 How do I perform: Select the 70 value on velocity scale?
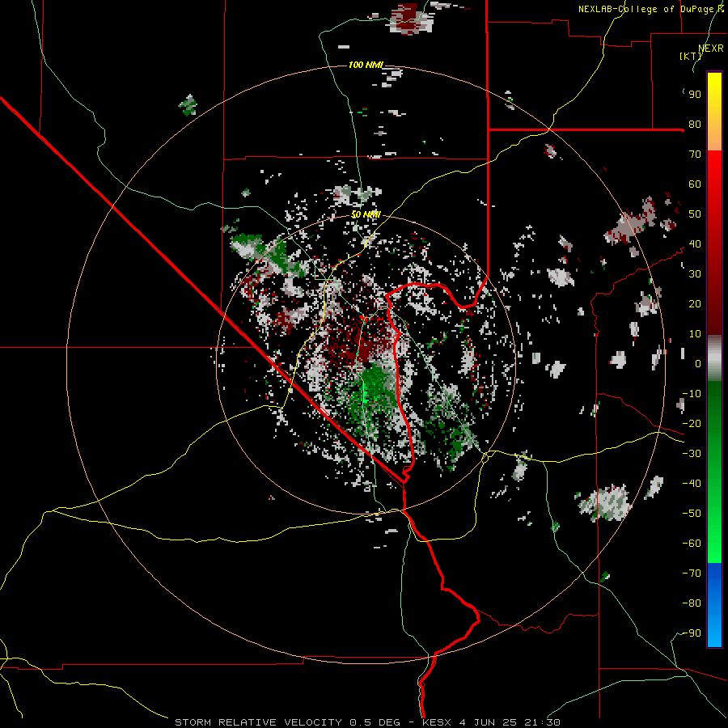[x=695, y=154]
